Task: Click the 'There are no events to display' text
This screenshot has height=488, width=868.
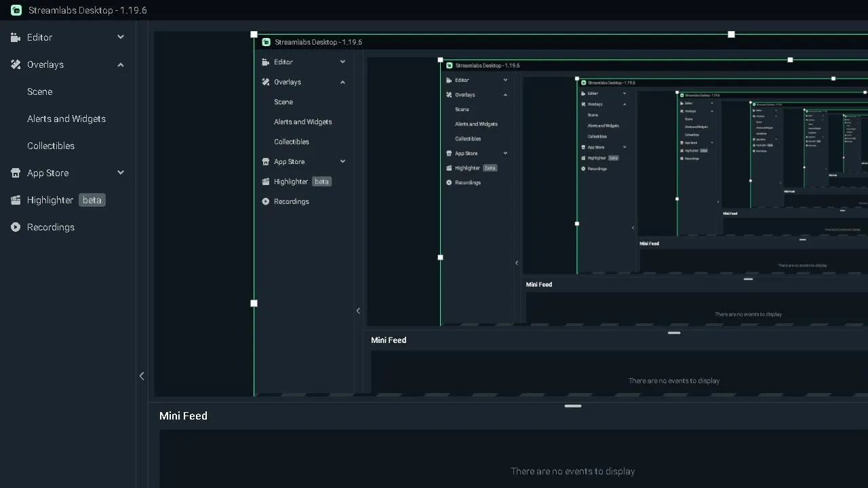Action: 573,471
